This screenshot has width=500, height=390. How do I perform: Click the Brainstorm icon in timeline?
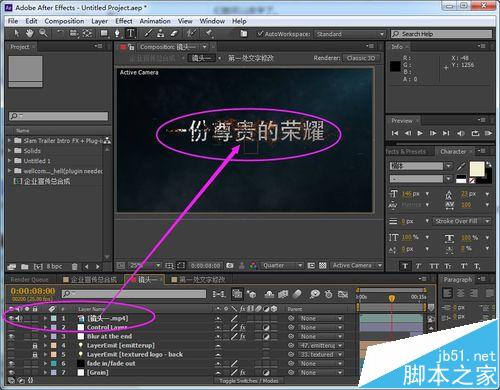(314, 294)
